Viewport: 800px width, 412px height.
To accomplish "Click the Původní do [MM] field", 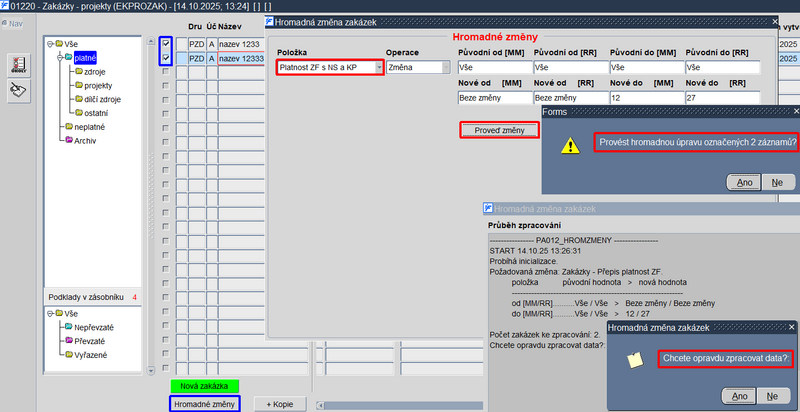I will 646,67.
